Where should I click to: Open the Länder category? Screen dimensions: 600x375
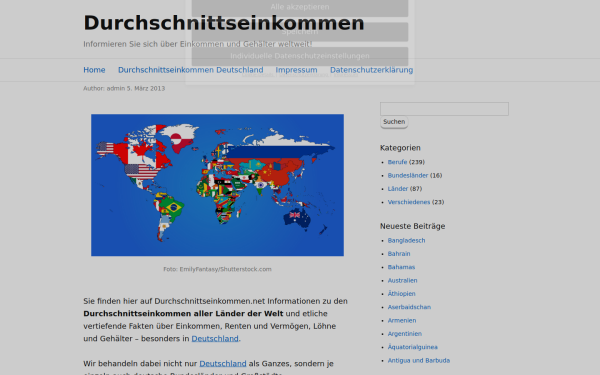tap(398, 189)
